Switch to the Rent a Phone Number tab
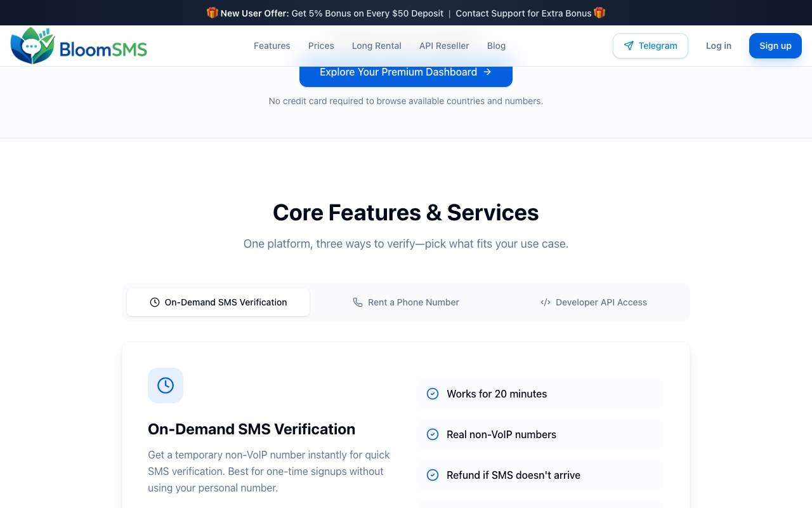Screen dimensions: 812x508 (406, 302)
